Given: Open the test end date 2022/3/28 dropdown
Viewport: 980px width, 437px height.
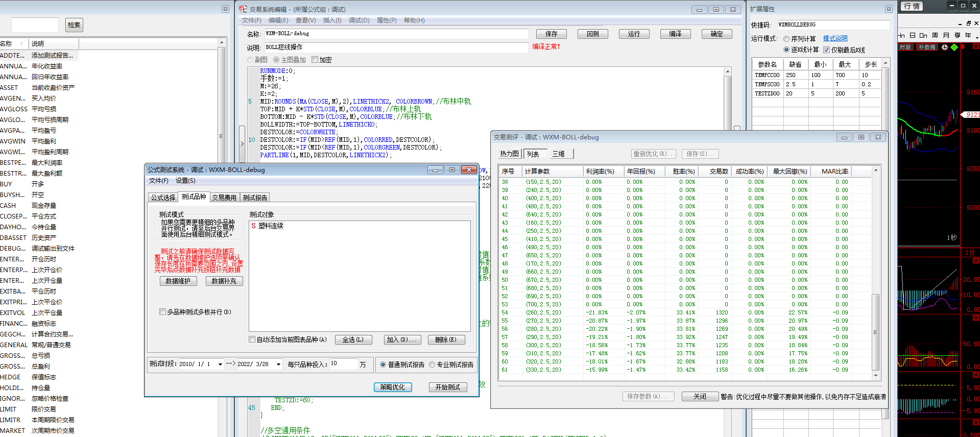Looking at the screenshot, I should click(278, 365).
